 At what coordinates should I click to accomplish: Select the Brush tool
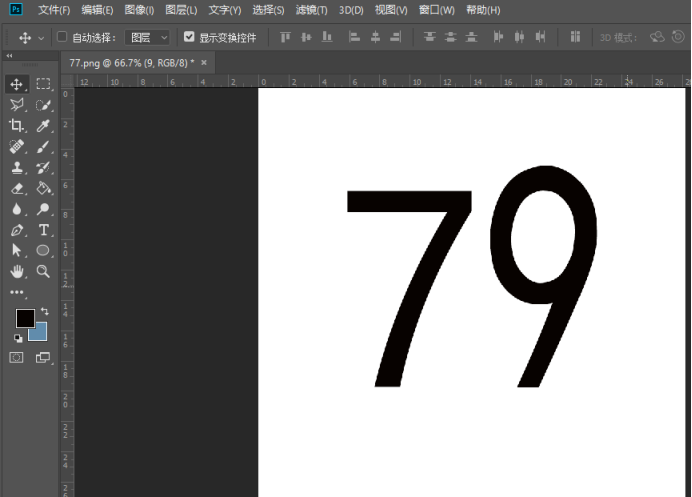[x=43, y=146]
